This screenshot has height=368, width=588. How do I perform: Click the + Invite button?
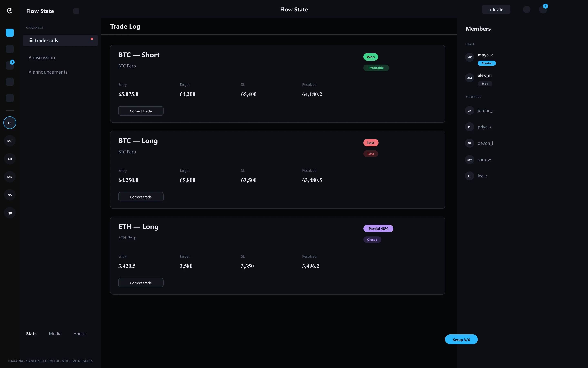[x=496, y=9]
